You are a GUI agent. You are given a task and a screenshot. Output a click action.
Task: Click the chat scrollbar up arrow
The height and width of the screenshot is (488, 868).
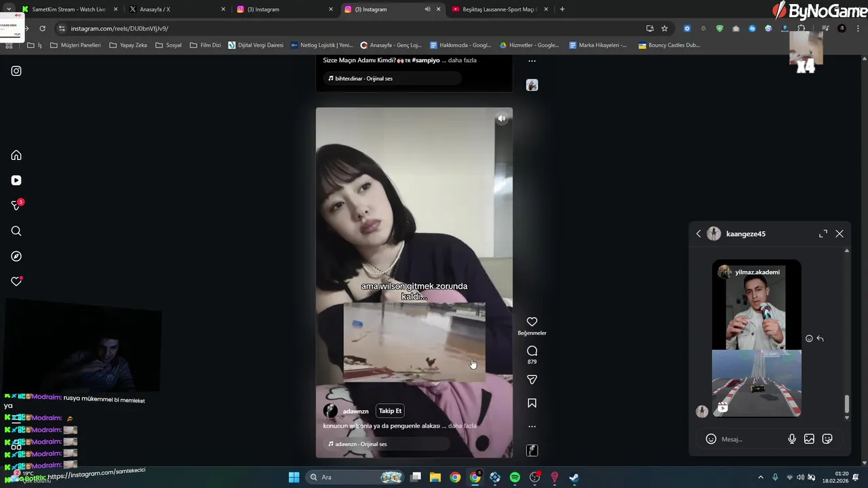847,251
